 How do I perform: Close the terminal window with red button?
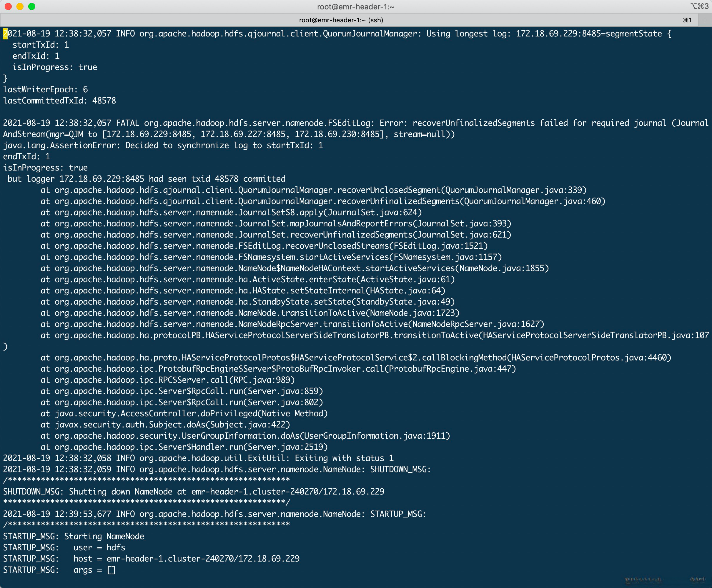(x=9, y=6)
